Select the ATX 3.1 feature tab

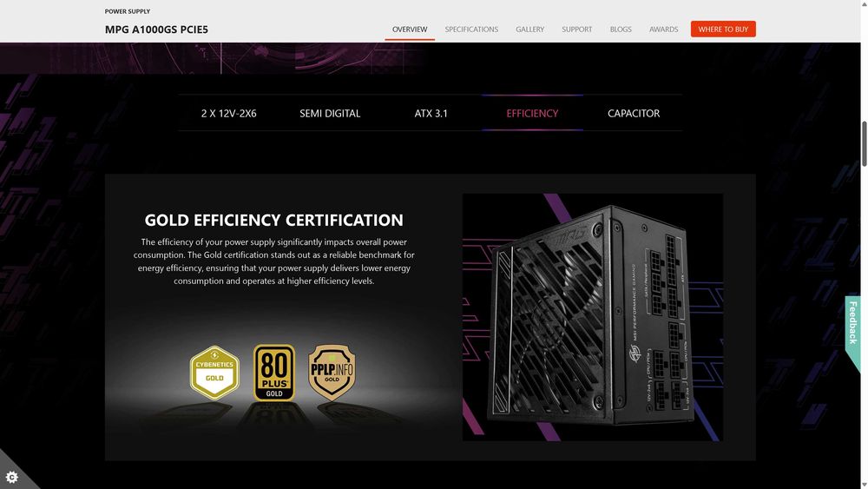point(431,113)
